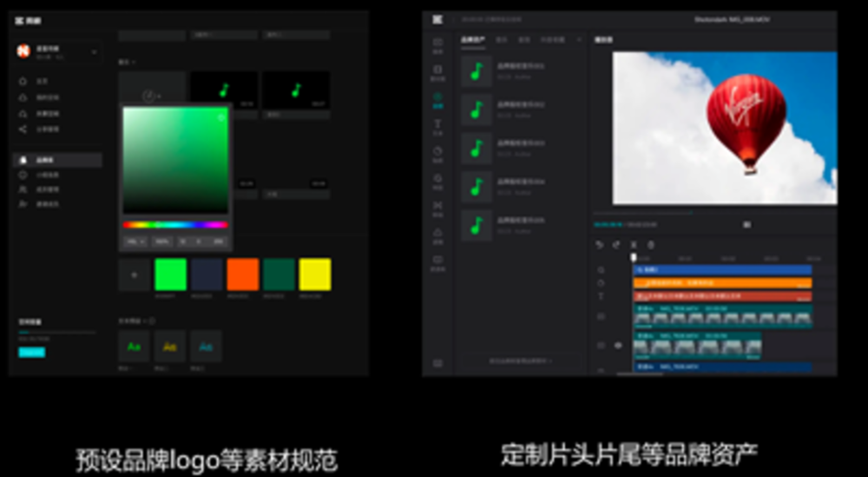The width and height of the screenshot is (868, 477).
Task: Open the two-person members icon in sidebar
Action: click(x=23, y=189)
